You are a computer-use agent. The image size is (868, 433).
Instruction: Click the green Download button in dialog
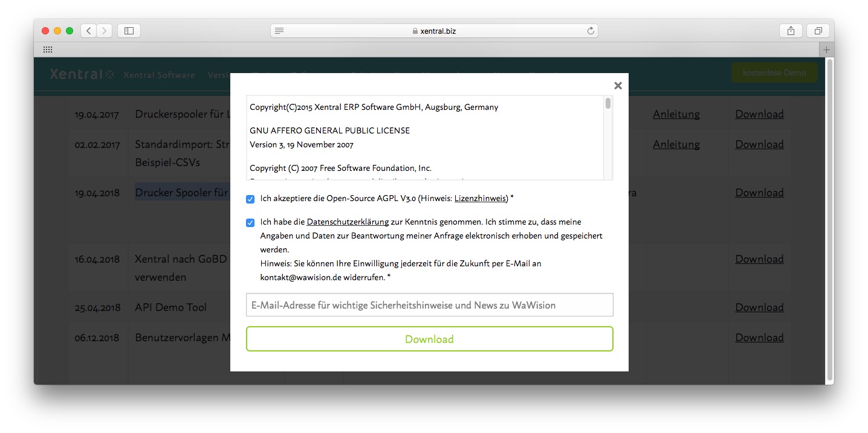[x=429, y=339]
